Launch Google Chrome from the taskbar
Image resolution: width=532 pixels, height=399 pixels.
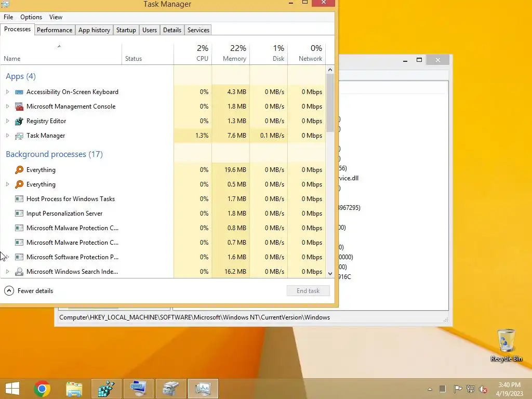(x=42, y=389)
